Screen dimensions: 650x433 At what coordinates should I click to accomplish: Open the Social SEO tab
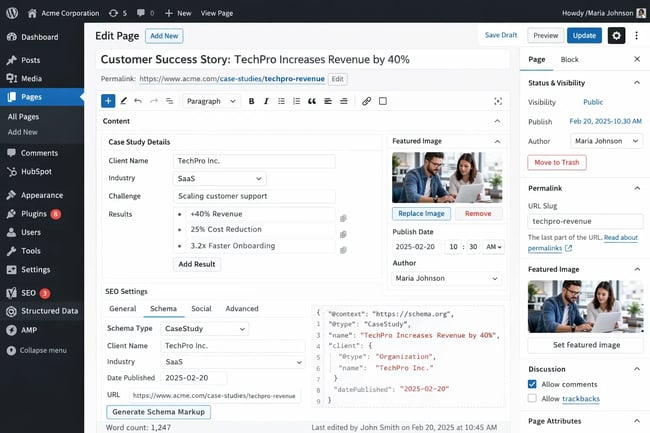coord(201,309)
